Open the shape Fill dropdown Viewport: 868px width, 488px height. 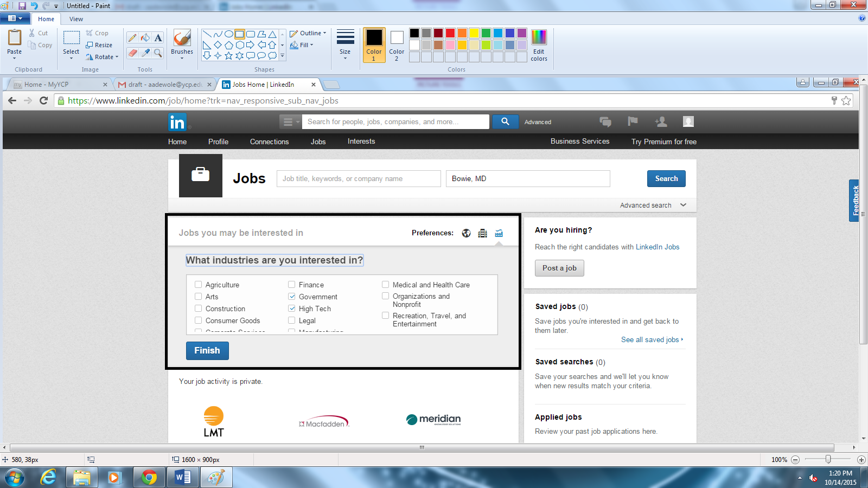(302, 45)
